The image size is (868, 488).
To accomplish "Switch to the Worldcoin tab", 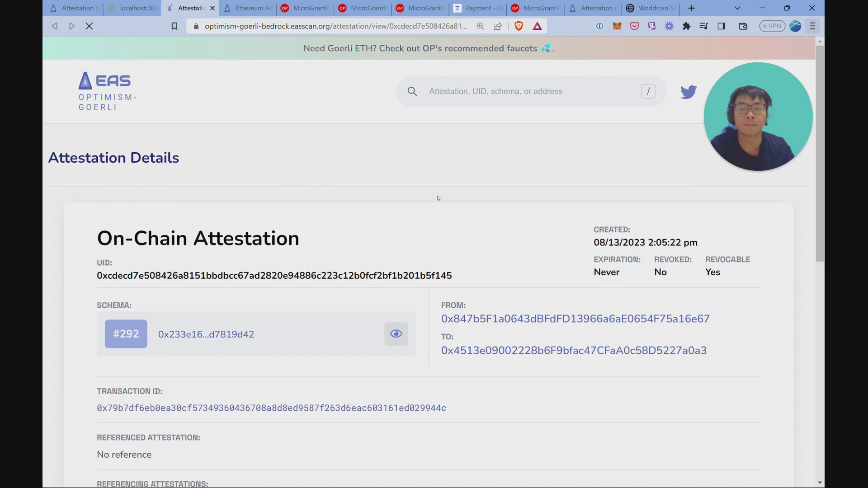I will 651,8.
